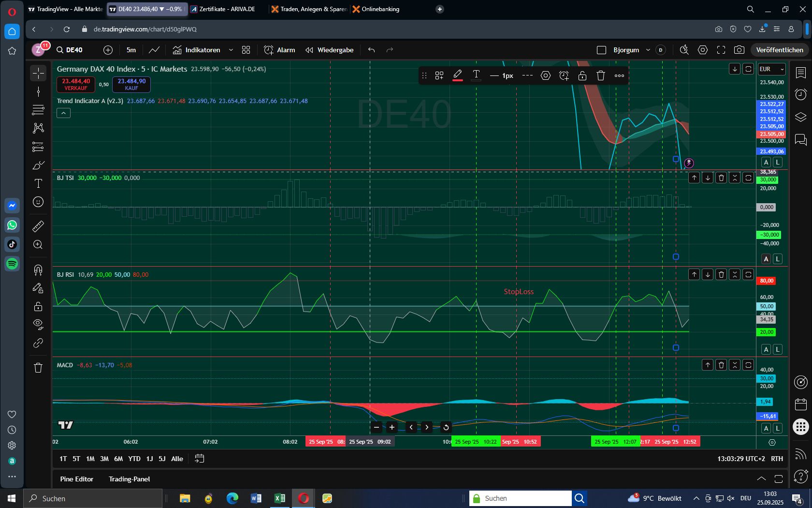This screenshot has height=508, width=812.
Task: Collapse the Trend Indicator A values
Action: [x=63, y=113]
